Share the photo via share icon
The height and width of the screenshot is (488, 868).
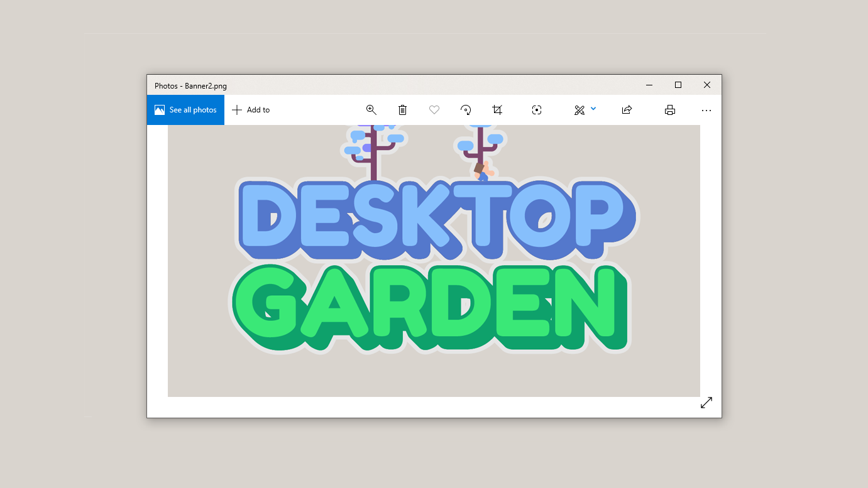point(627,110)
